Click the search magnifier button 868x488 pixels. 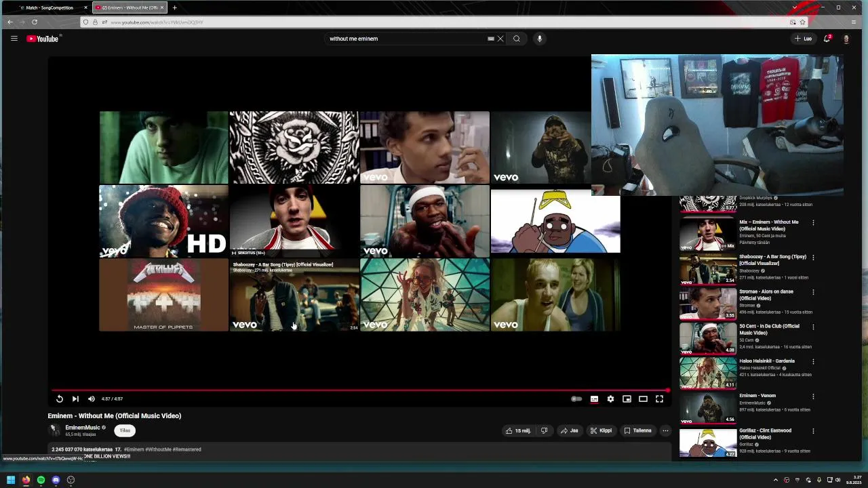click(x=517, y=39)
